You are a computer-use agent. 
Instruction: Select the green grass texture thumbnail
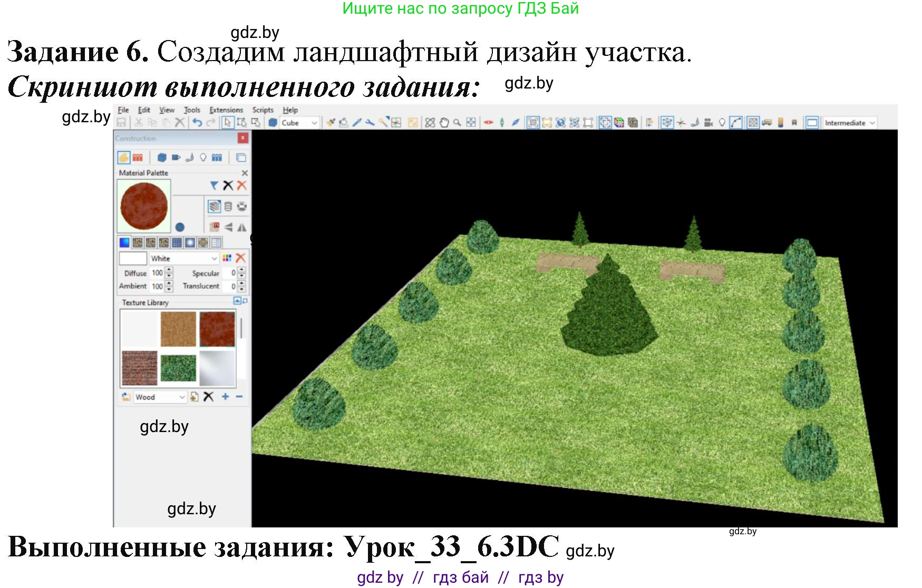(178, 367)
